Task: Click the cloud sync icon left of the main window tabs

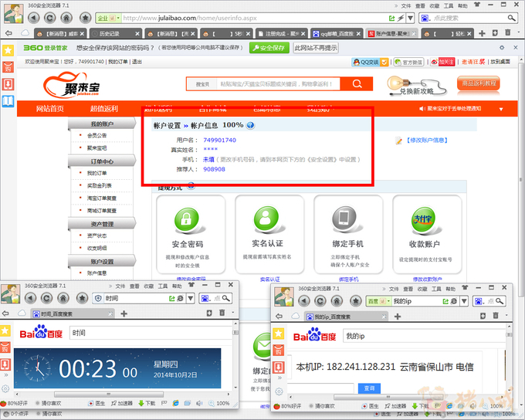Action: 25,33
